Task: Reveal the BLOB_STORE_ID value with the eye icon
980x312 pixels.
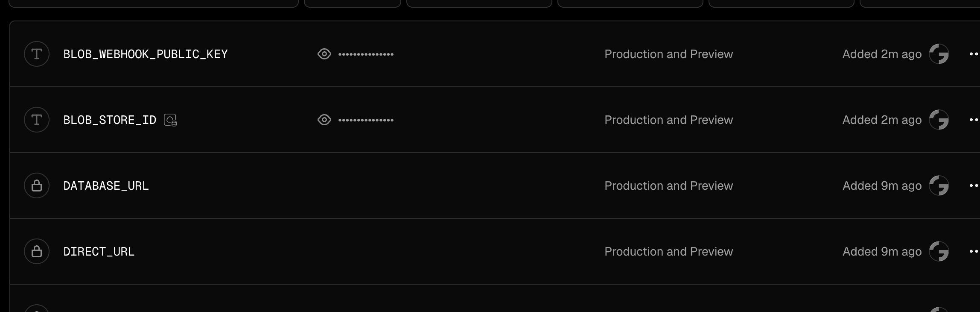Action: 324,120
